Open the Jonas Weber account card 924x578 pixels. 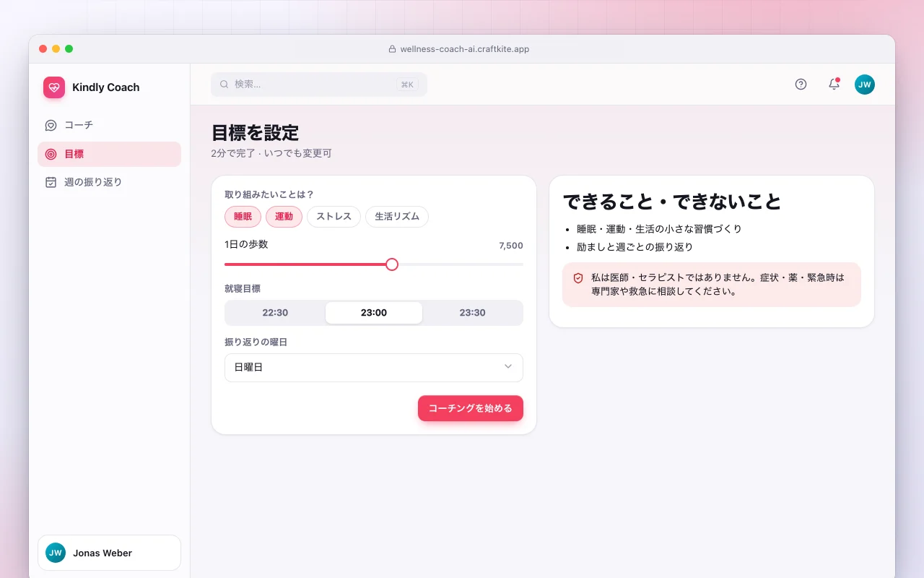point(109,553)
